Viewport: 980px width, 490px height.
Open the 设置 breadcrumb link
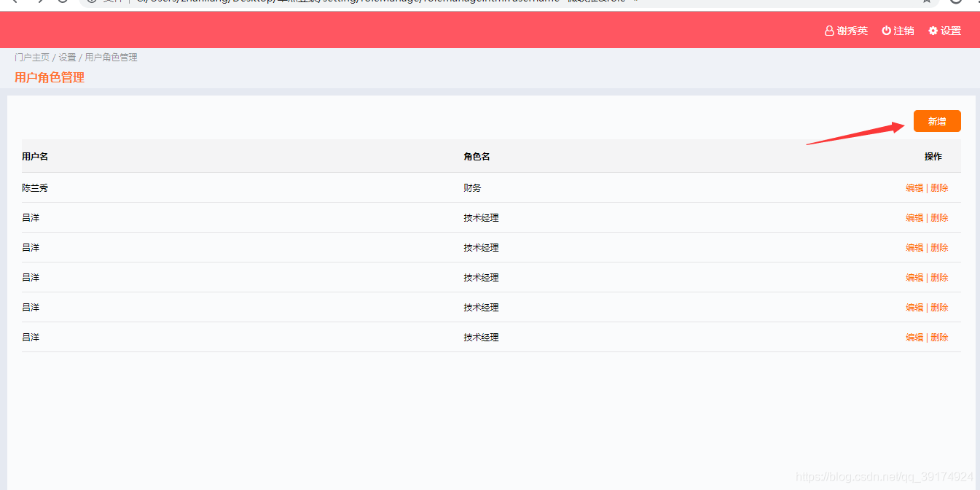[x=67, y=58]
